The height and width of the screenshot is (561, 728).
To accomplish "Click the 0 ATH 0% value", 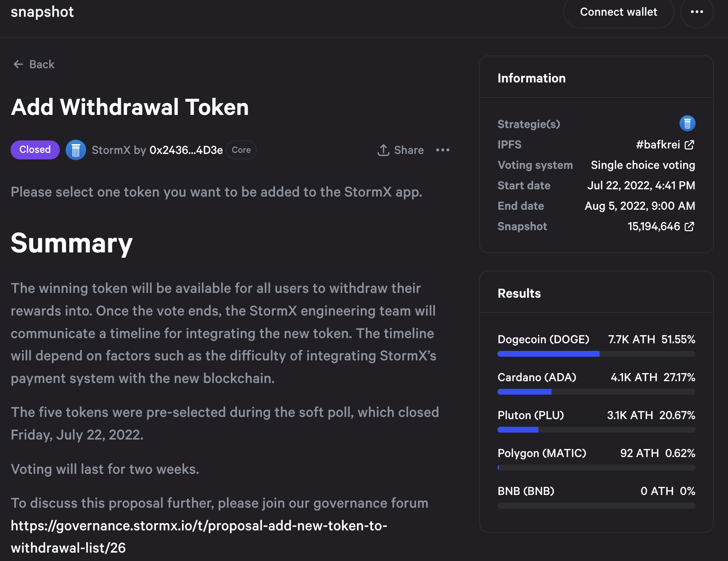I will [668, 491].
